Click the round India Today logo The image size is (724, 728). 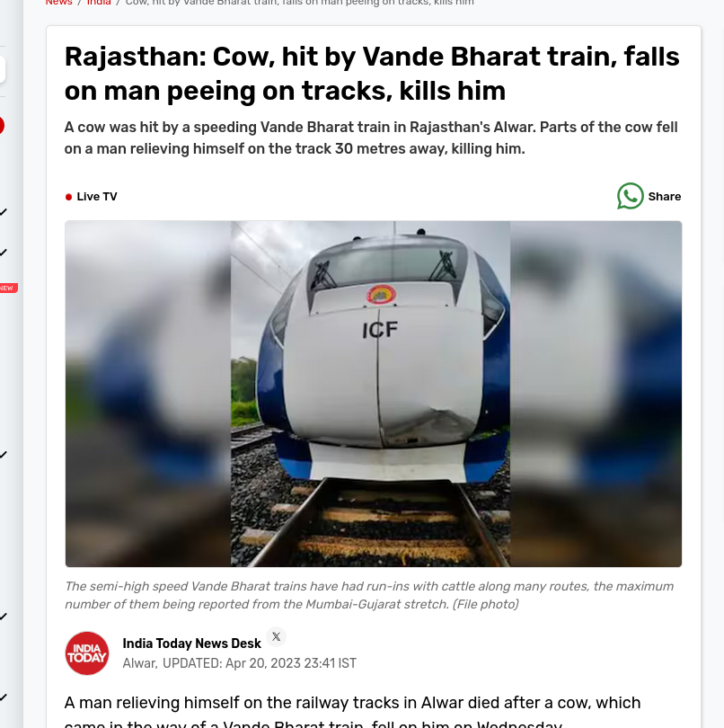pos(87,653)
